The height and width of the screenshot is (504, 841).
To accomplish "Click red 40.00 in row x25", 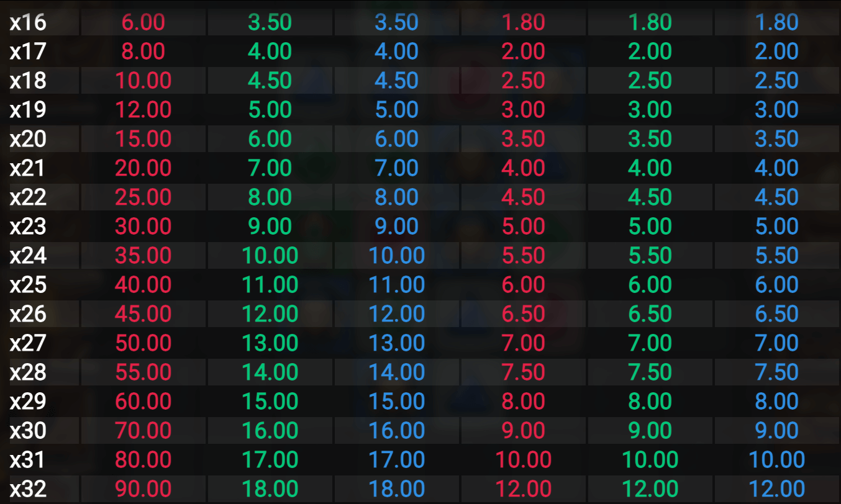I will (x=143, y=285).
